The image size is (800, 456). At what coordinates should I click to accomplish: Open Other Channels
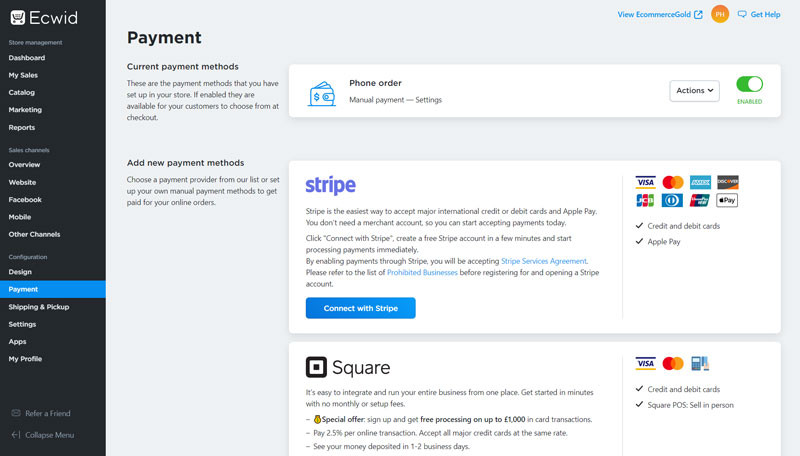(34, 235)
